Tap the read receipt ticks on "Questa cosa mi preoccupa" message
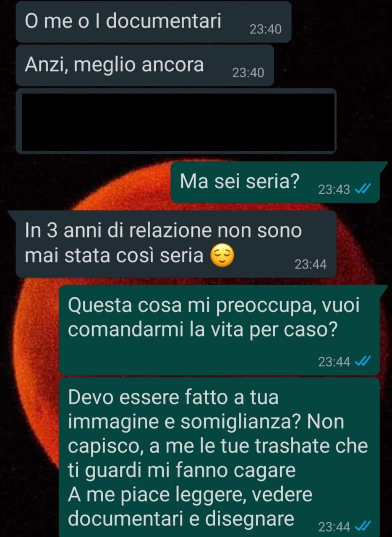This screenshot has width=392, height=537. click(362, 362)
